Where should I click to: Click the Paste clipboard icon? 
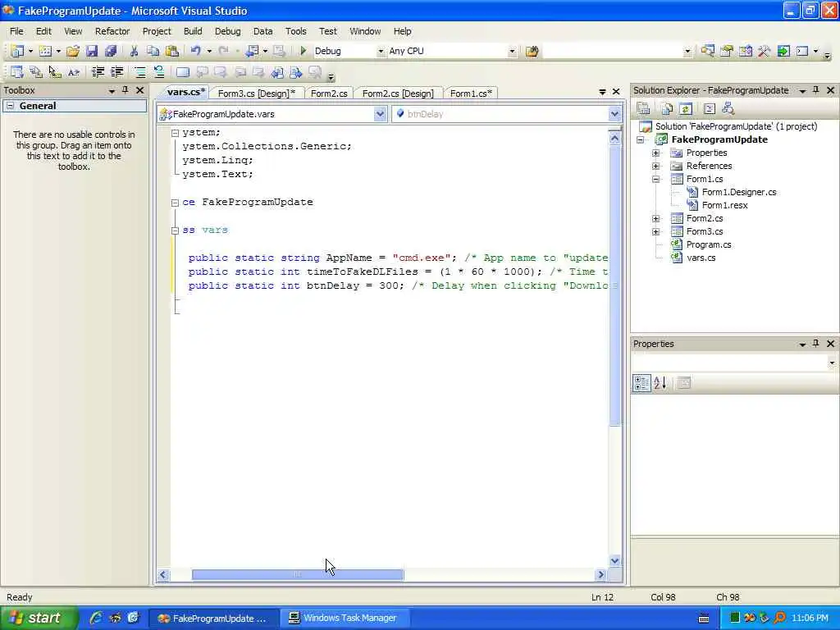(172, 51)
